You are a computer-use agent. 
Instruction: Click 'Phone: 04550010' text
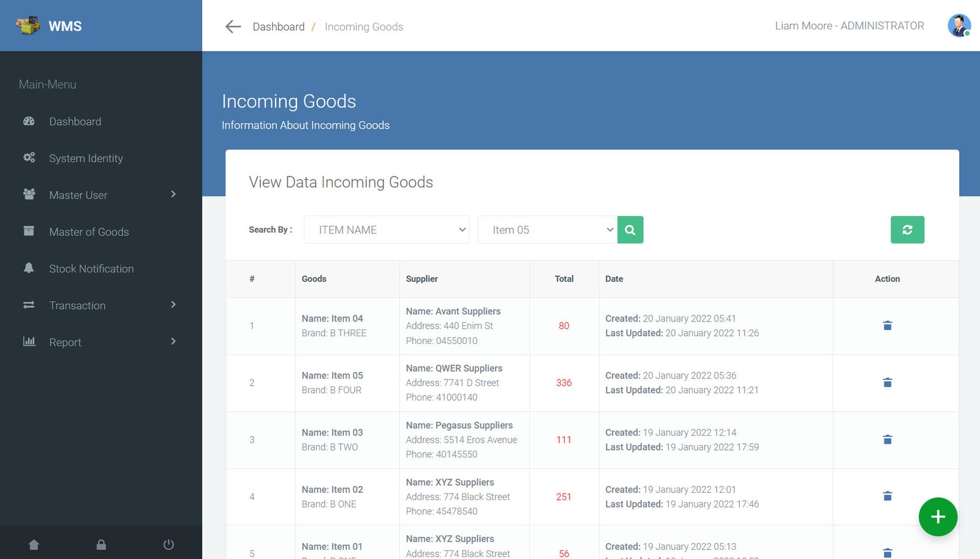[x=442, y=340]
